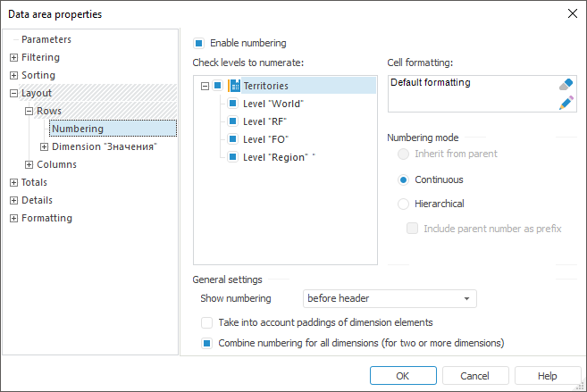Uncheck the Level "FO" checkbox
The image size is (587, 392).
coord(233,139)
